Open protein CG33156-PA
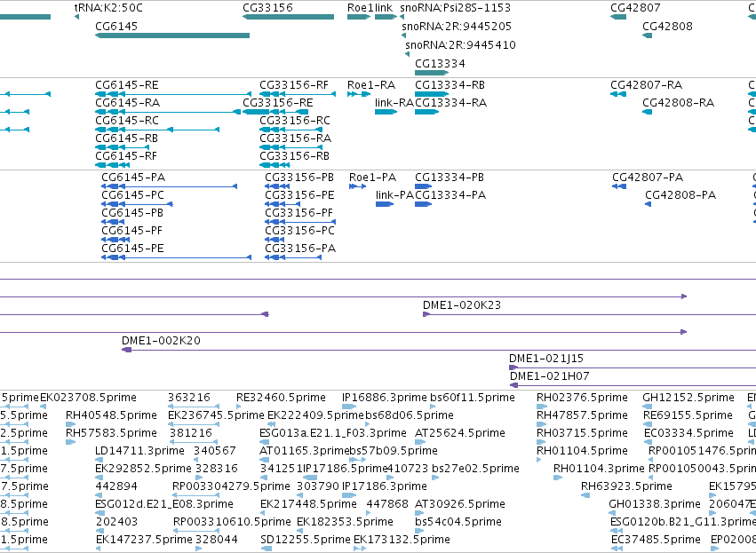 [300, 249]
